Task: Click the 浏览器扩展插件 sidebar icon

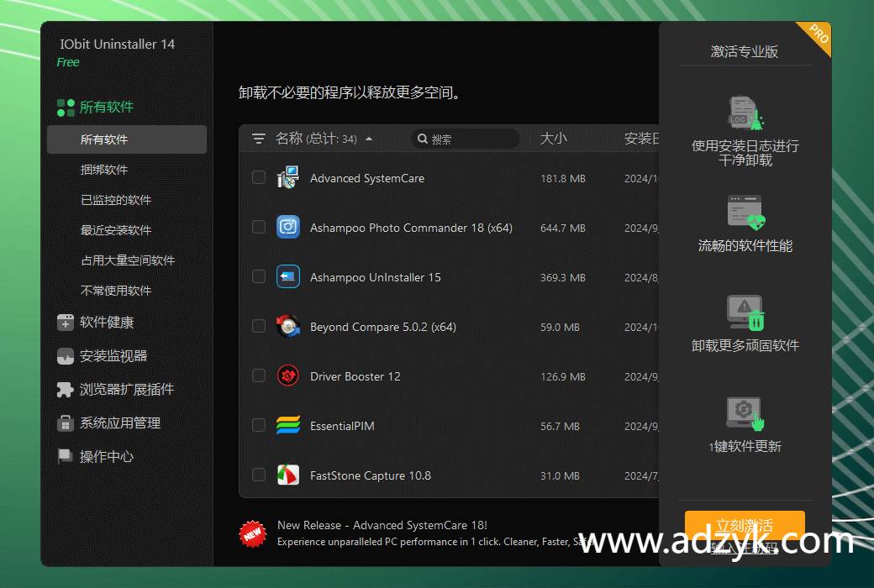Action: coord(66,389)
